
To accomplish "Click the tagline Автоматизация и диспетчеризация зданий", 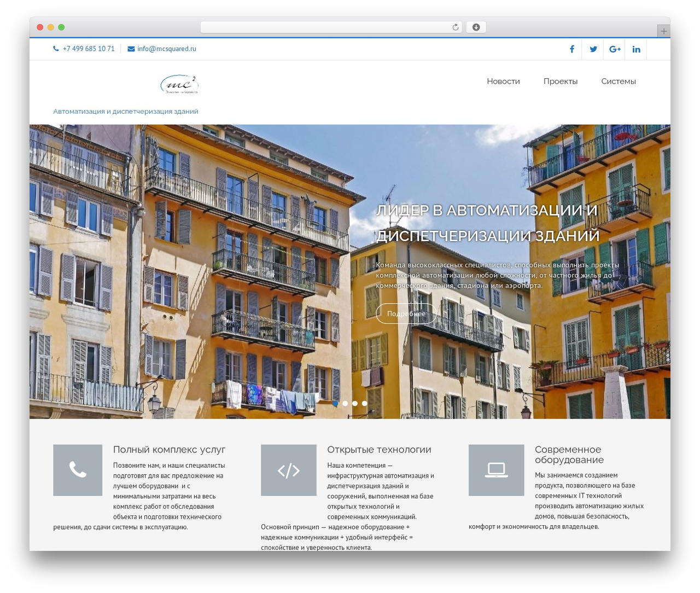I will tap(126, 112).
